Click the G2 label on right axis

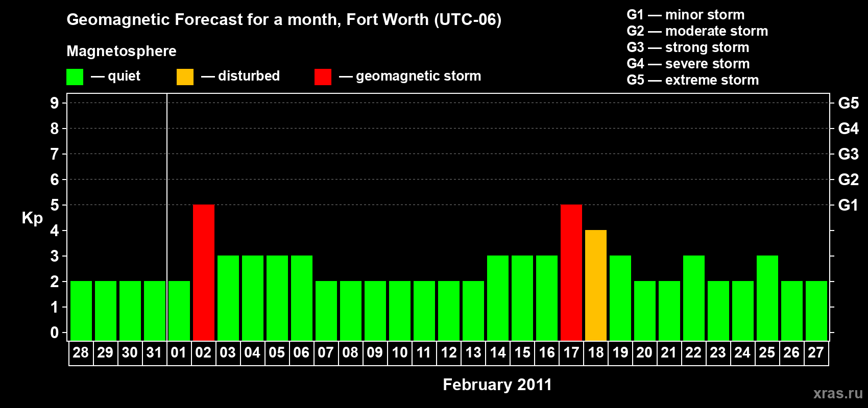tap(848, 180)
